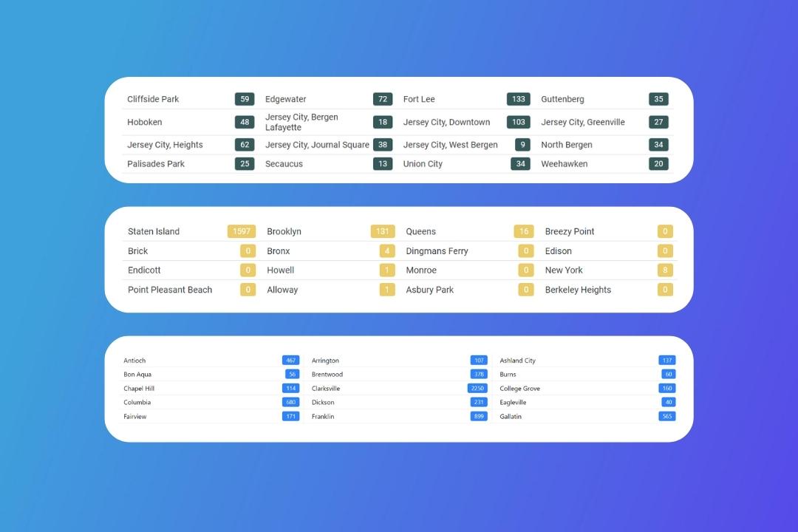Viewport: 798px width, 532px height.
Task: Open the Brooklyn location link
Action: 284,231
